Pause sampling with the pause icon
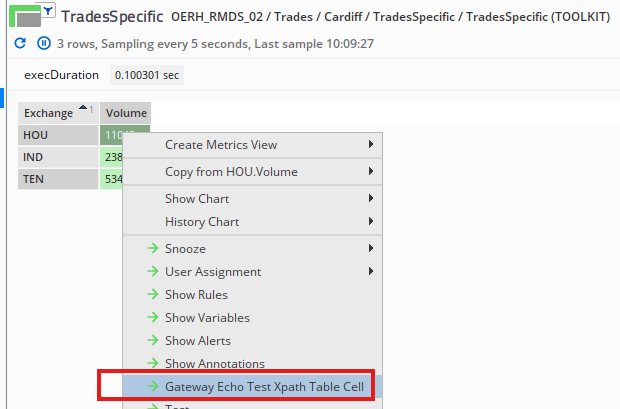 (x=43, y=44)
